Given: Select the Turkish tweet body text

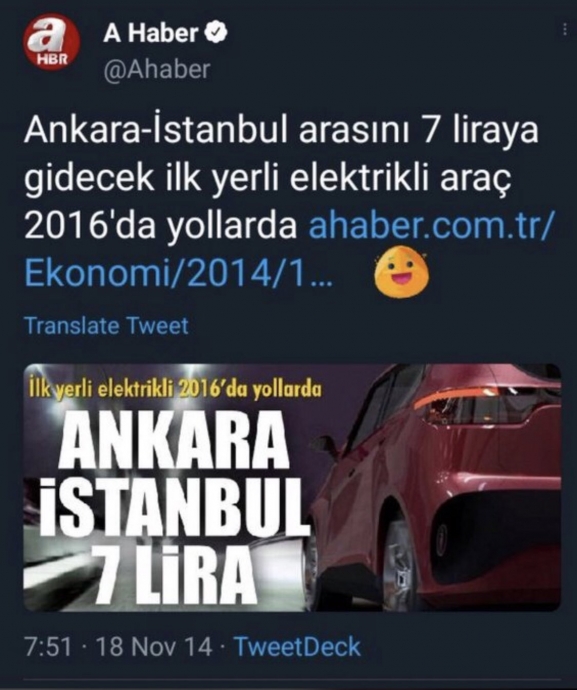Looking at the screenshot, I should pos(282,178).
